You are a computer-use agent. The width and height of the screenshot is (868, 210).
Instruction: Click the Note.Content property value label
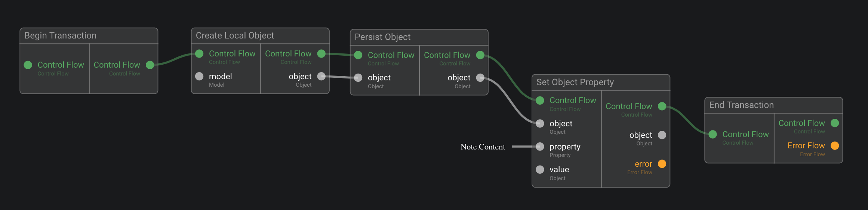point(483,147)
